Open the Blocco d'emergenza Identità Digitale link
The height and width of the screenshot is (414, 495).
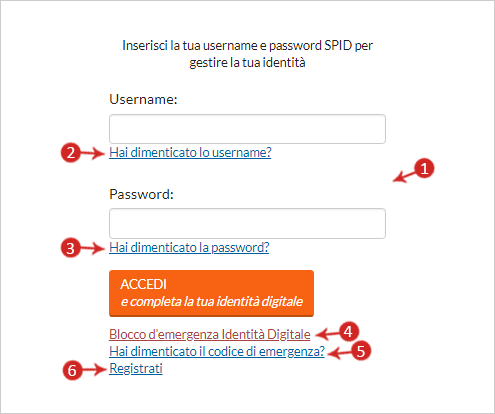(x=210, y=334)
